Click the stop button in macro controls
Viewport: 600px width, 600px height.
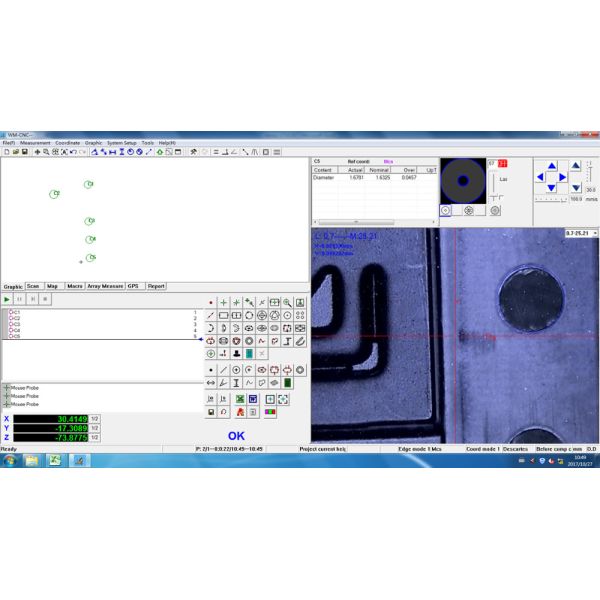point(44,298)
